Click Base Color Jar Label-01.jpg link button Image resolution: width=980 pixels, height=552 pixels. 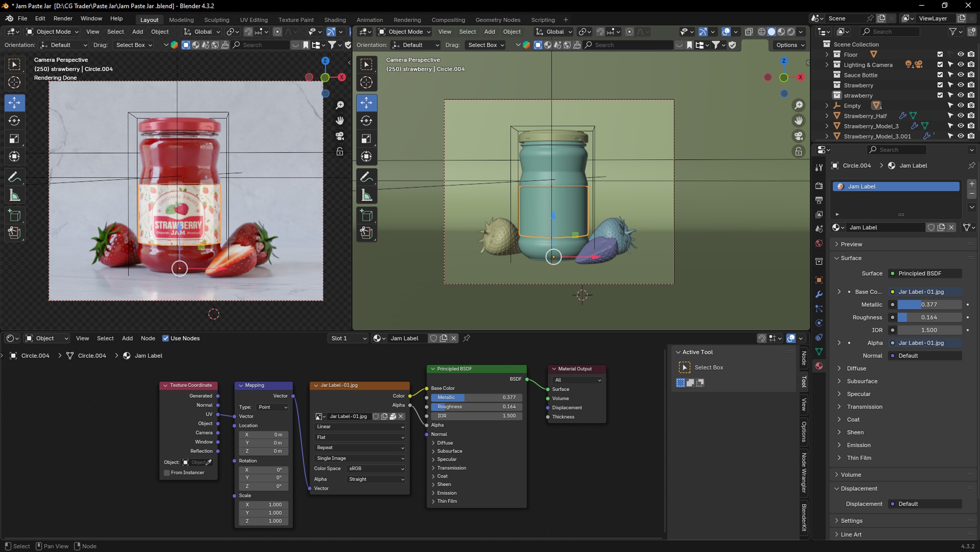(x=925, y=292)
